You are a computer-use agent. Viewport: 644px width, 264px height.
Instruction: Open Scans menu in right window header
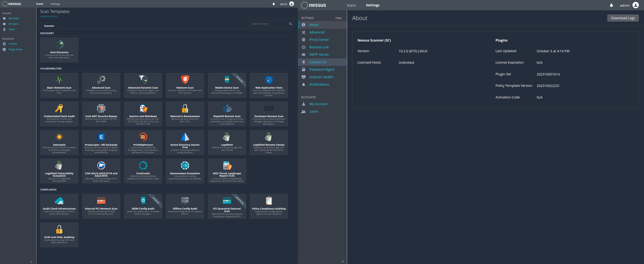(351, 5)
